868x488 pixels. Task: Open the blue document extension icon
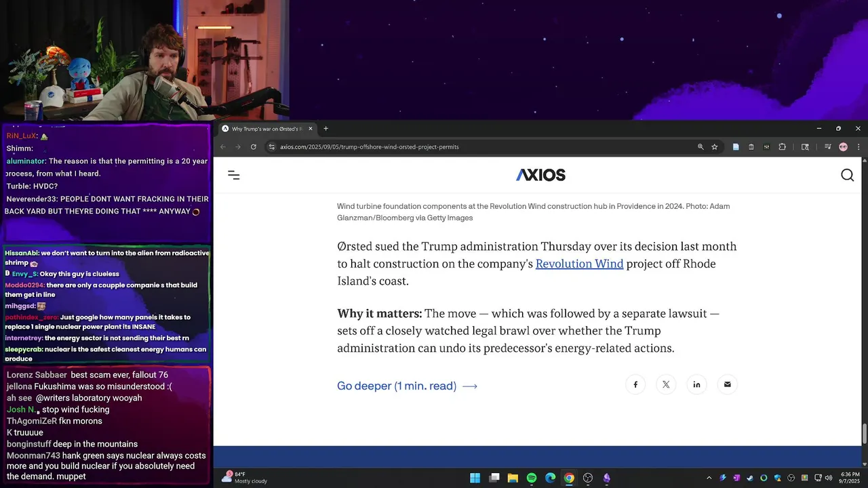736,146
